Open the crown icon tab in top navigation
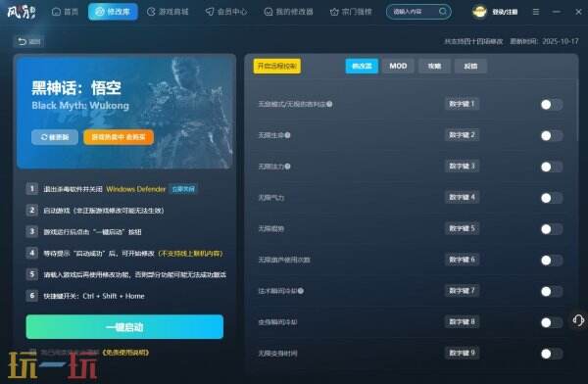Viewport: 588px width, 384px height. pyautogui.click(x=351, y=12)
